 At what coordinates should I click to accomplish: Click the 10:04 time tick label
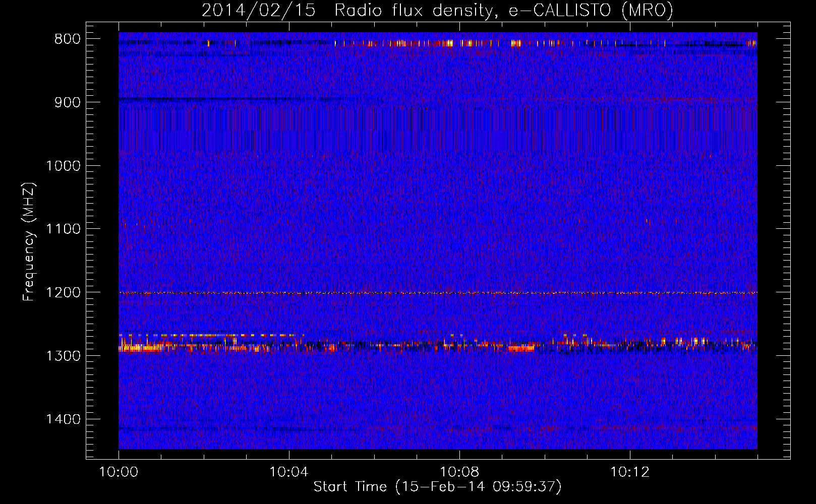288,472
